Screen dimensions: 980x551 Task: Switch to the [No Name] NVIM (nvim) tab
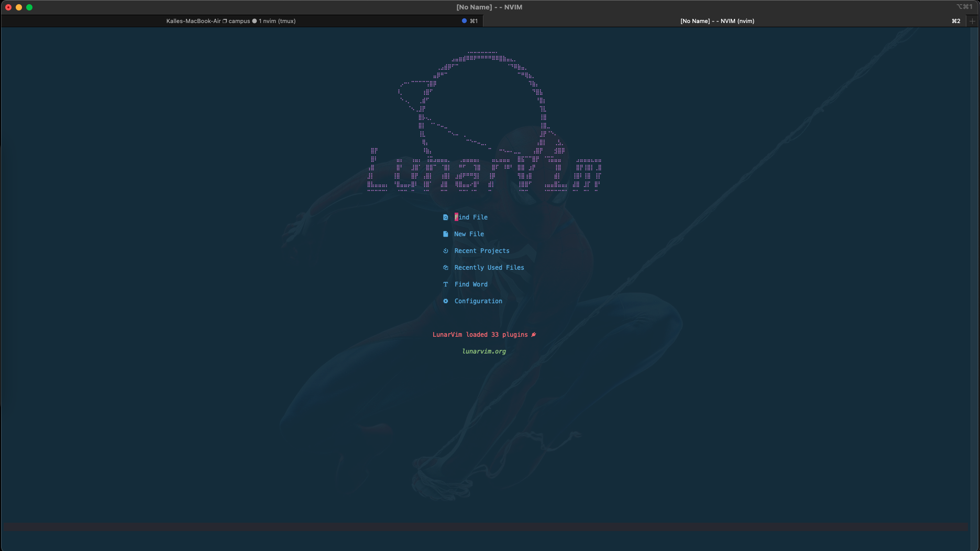pos(724,21)
